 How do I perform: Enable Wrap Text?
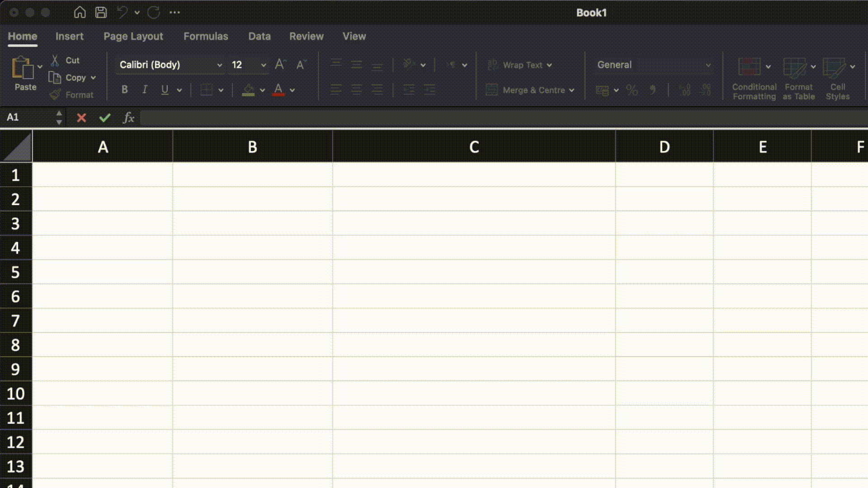[x=519, y=65]
